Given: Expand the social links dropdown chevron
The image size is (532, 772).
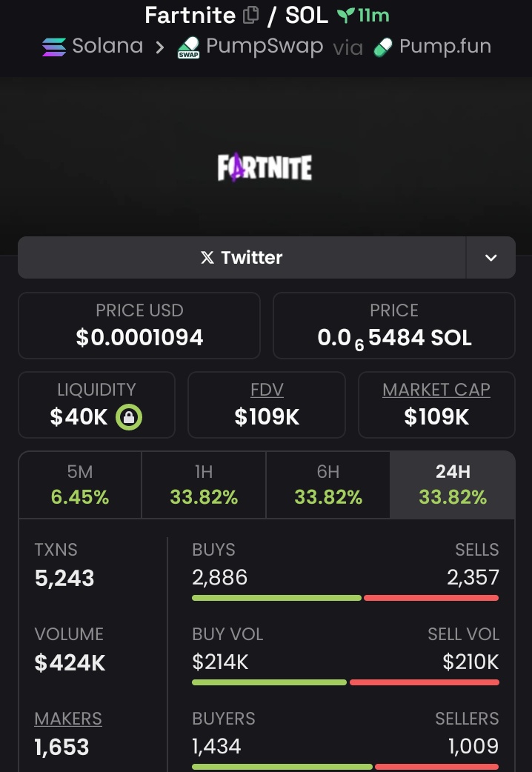Looking at the screenshot, I should click(491, 258).
